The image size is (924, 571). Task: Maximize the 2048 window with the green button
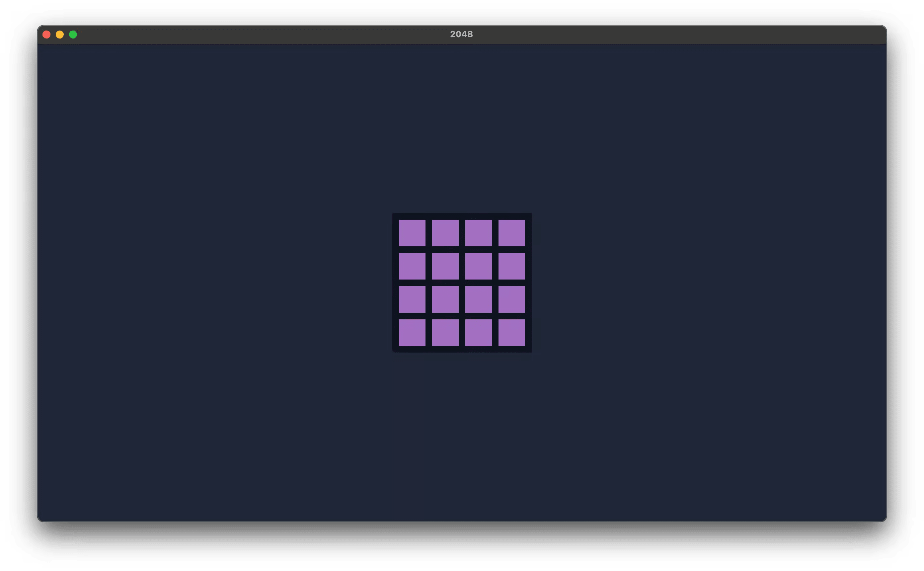pyautogui.click(x=73, y=35)
